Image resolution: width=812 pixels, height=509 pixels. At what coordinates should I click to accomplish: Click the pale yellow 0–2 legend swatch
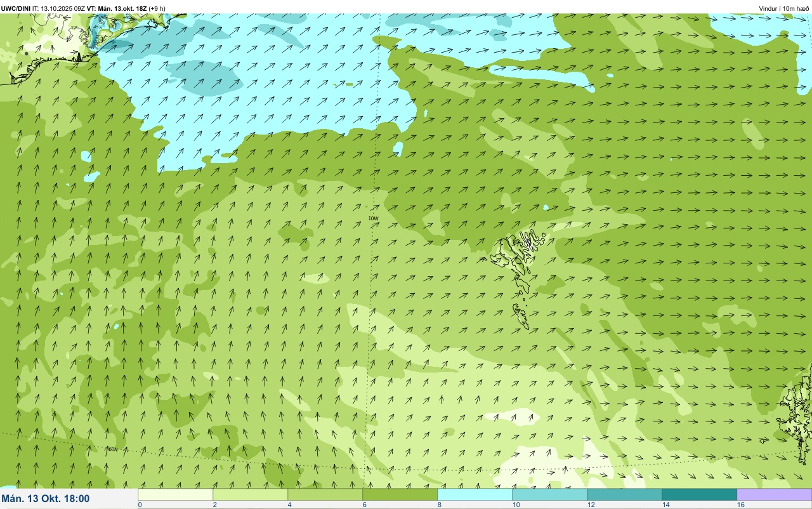pyautogui.click(x=175, y=494)
